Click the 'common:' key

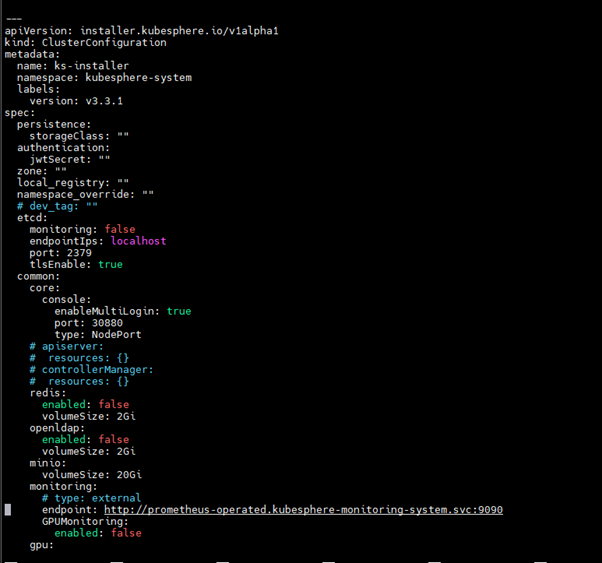(38, 276)
